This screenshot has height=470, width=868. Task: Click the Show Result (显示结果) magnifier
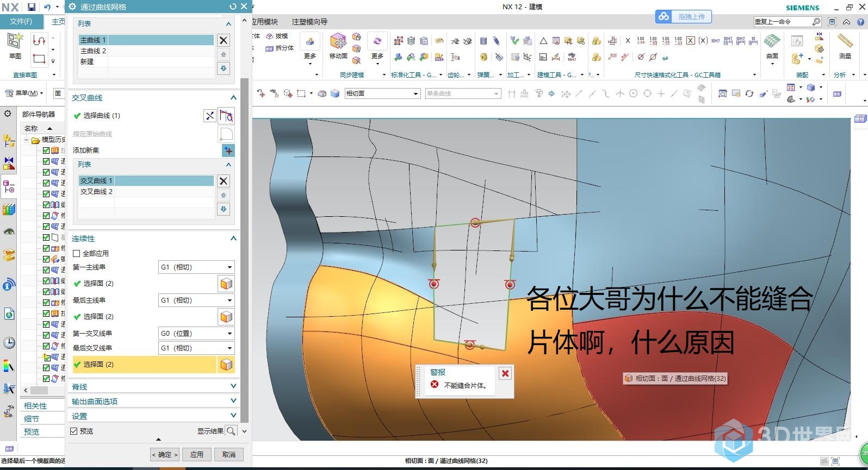pos(231,431)
